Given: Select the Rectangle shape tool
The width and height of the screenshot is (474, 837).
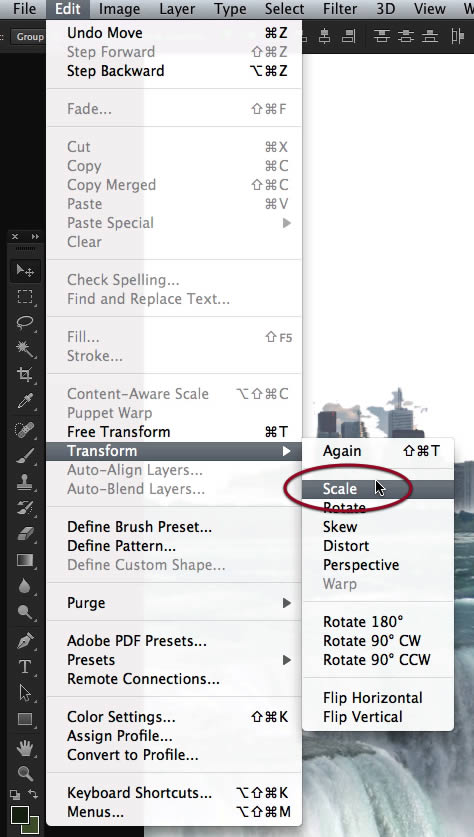Looking at the screenshot, I should [x=25, y=719].
